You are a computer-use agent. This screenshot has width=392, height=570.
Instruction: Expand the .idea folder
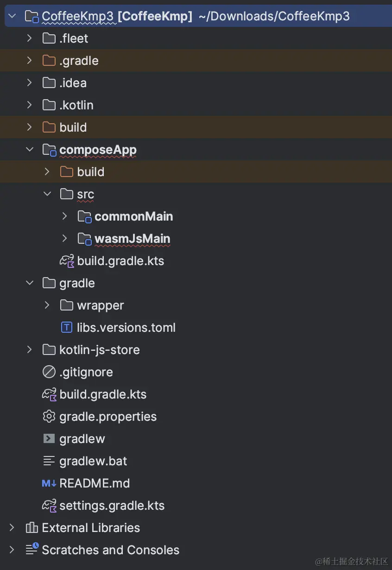click(x=29, y=82)
